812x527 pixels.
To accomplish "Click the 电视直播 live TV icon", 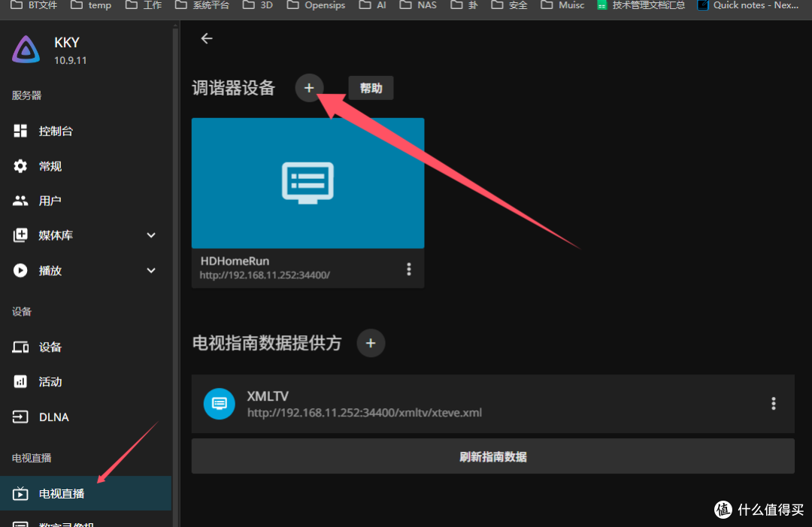I will pyautogui.click(x=20, y=493).
